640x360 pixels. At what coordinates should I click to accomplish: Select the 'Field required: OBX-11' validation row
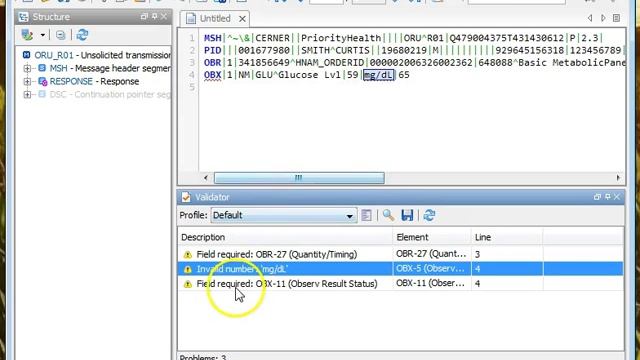401,283
